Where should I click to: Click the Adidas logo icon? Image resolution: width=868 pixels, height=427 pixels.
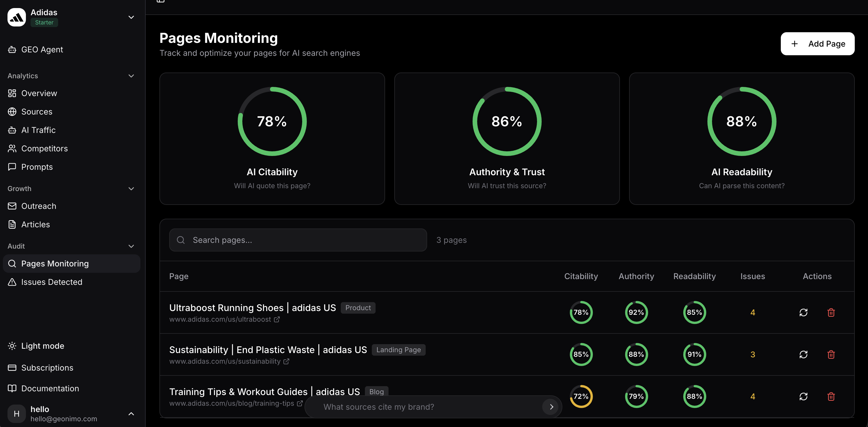[16, 17]
